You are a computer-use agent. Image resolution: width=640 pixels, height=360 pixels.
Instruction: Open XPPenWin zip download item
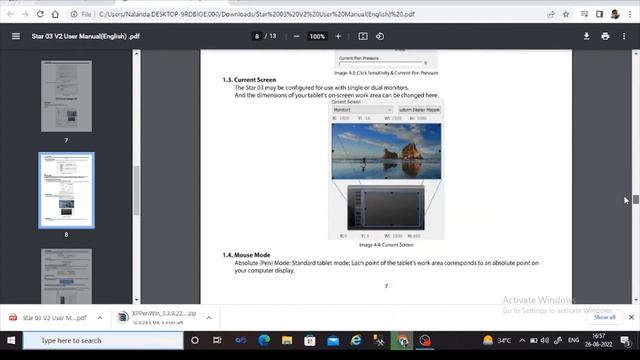[157, 318]
